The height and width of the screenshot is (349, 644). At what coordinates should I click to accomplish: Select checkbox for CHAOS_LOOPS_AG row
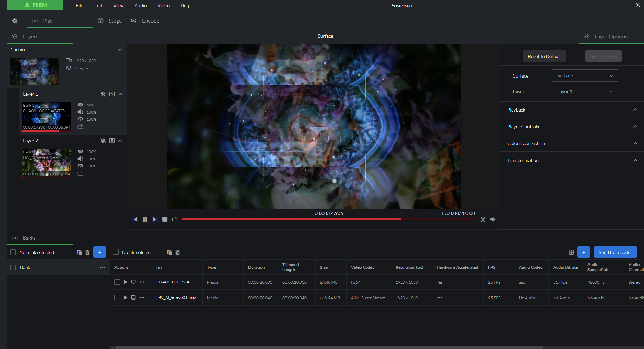click(x=117, y=282)
